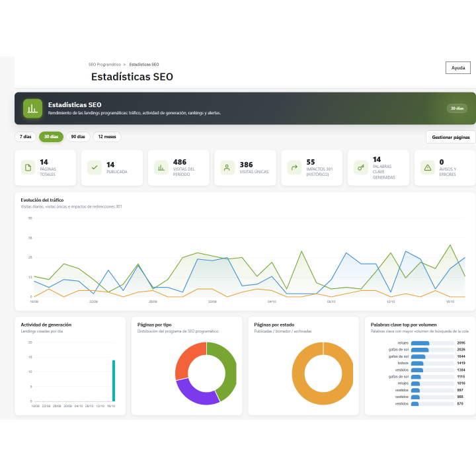Click the Actividad de generación heading
This screenshot has height=476, width=476.
[46, 325]
